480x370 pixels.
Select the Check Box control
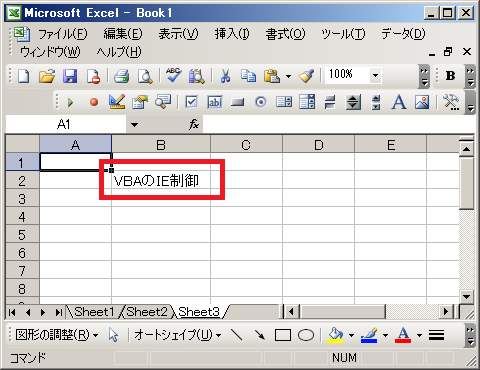tap(191, 102)
